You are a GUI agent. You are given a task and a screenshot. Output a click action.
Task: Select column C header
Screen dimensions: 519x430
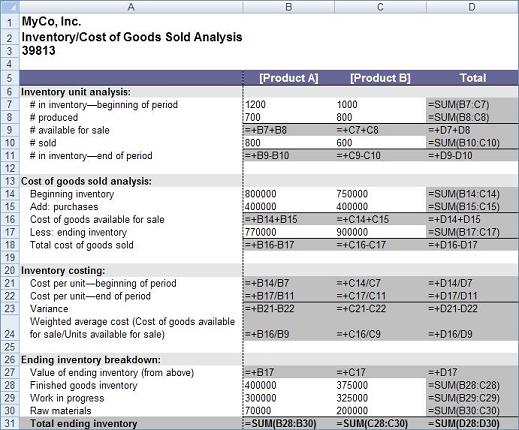pos(380,7)
